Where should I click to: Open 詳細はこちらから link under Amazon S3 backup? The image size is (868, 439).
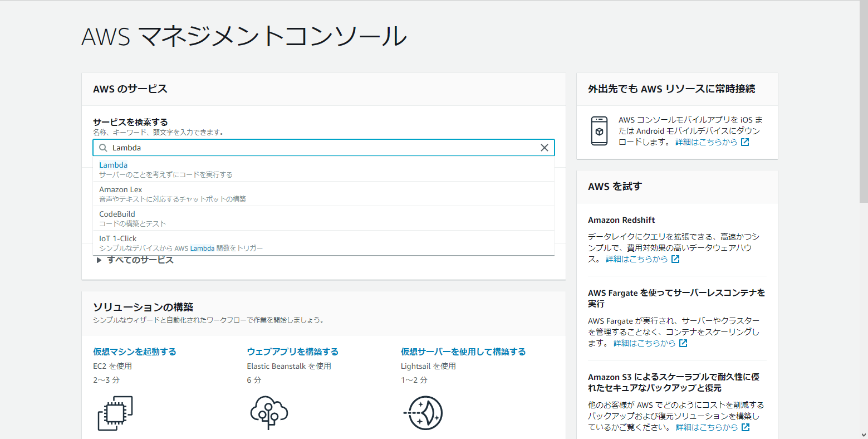pos(707,427)
